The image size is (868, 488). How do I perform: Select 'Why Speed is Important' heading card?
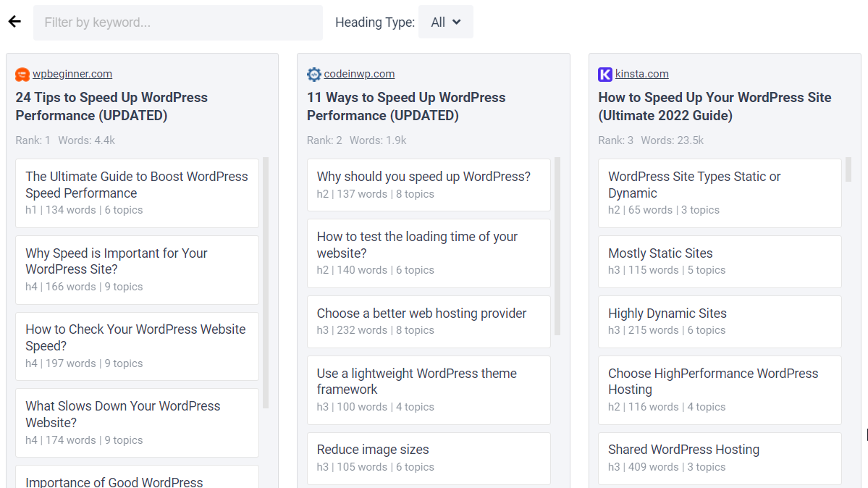[x=138, y=270]
